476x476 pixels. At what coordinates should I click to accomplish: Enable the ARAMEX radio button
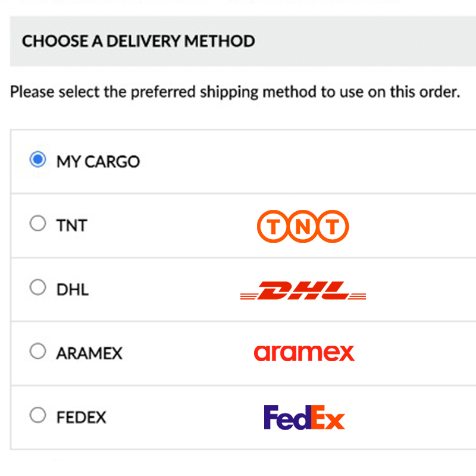(x=38, y=351)
